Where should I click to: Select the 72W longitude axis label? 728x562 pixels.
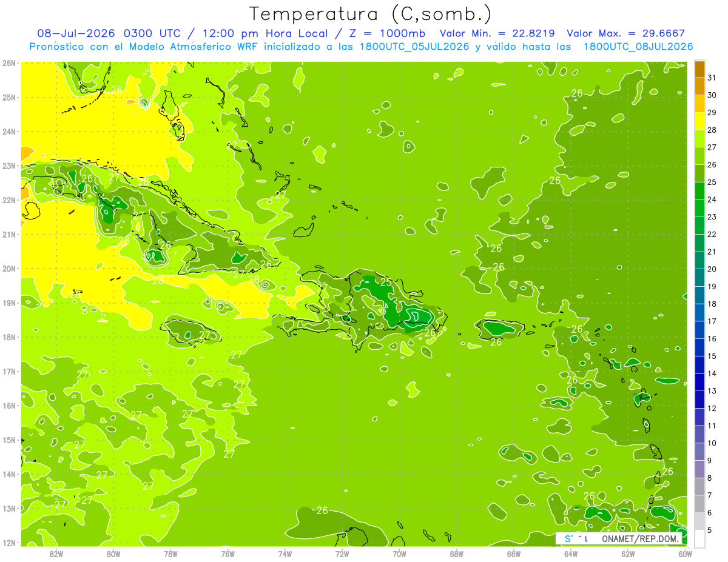tap(342, 554)
